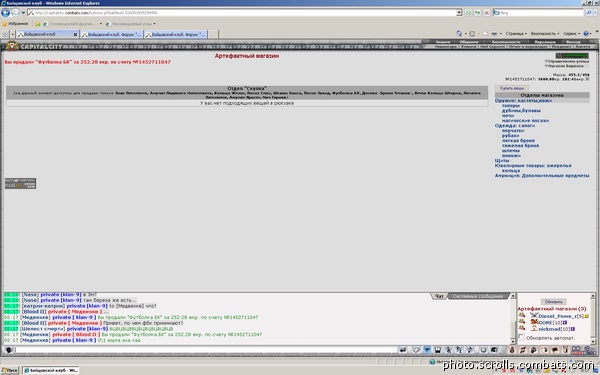
Task: Open the Страница dropdown menu
Action: (x=516, y=34)
